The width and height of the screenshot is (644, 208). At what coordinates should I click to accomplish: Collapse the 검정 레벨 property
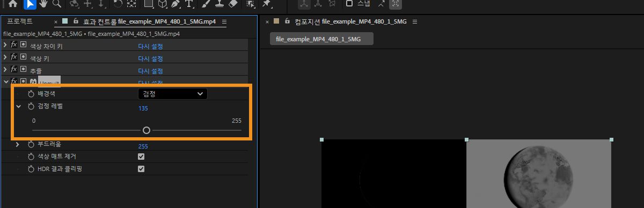click(18, 107)
